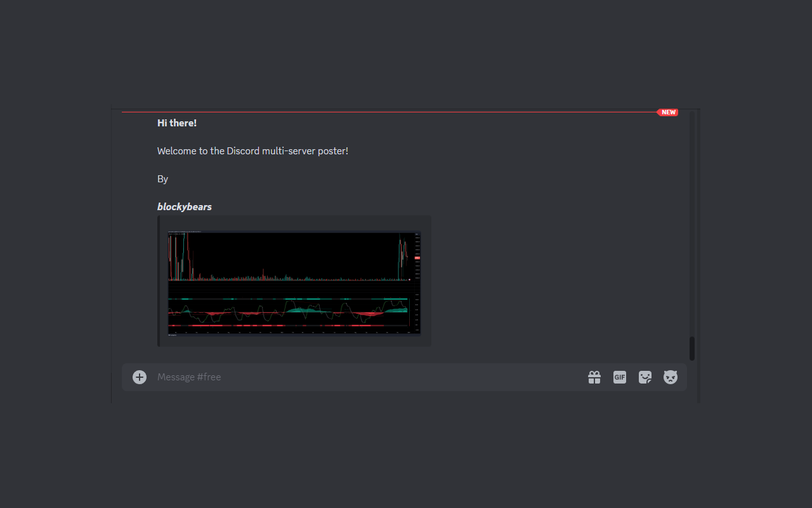
Task: Click the NEW messages badge
Action: coord(667,112)
